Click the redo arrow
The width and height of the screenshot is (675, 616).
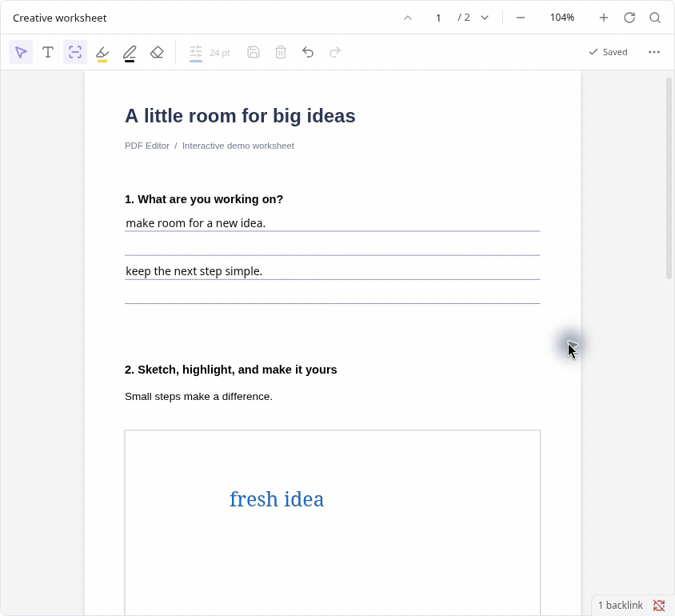tap(335, 52)
